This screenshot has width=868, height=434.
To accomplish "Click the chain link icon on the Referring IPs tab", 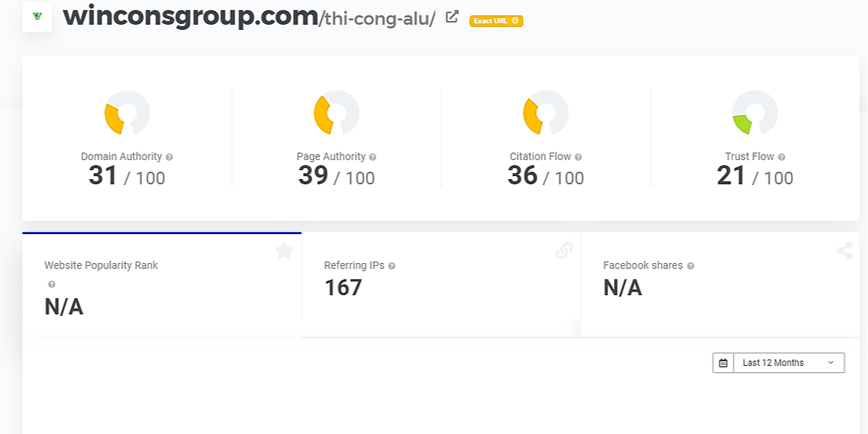I will 564,251.
